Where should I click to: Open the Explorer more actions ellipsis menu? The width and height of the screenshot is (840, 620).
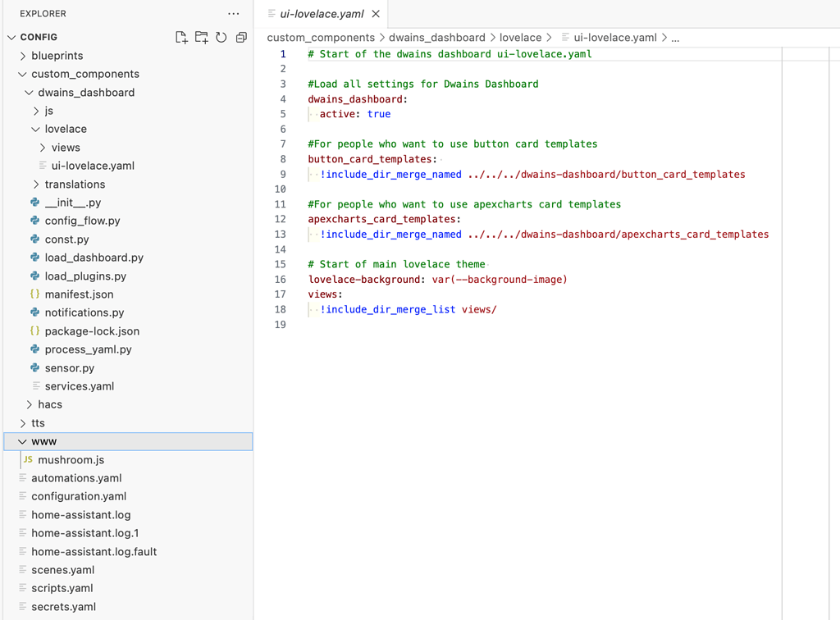(x=234, y=13)
